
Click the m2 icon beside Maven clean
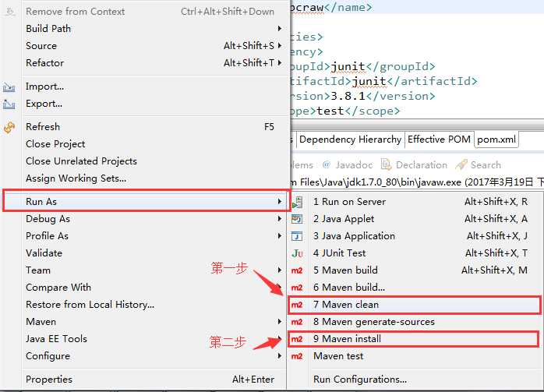[297, 305]
